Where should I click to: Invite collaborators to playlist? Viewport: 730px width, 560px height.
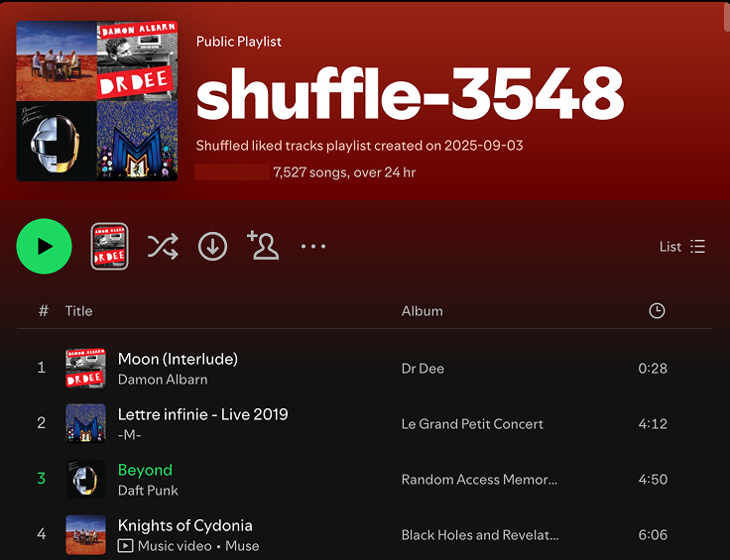[x=263, y=245]
